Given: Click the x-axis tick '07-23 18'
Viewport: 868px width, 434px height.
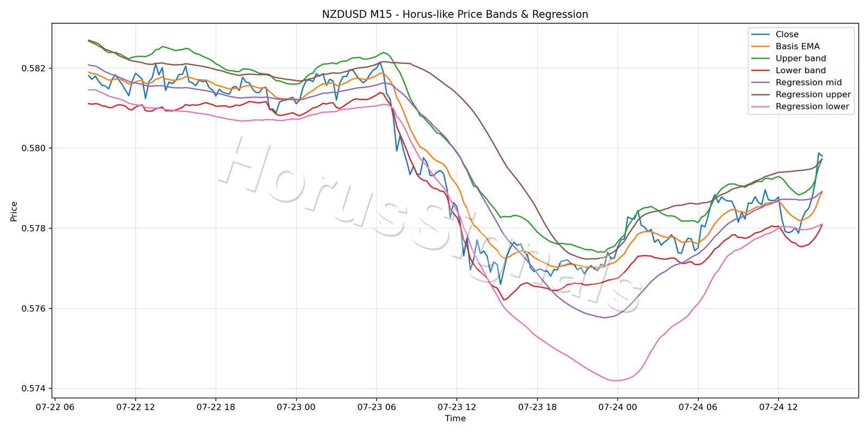Looking at the screenshot, I should [x=537, y=407].
